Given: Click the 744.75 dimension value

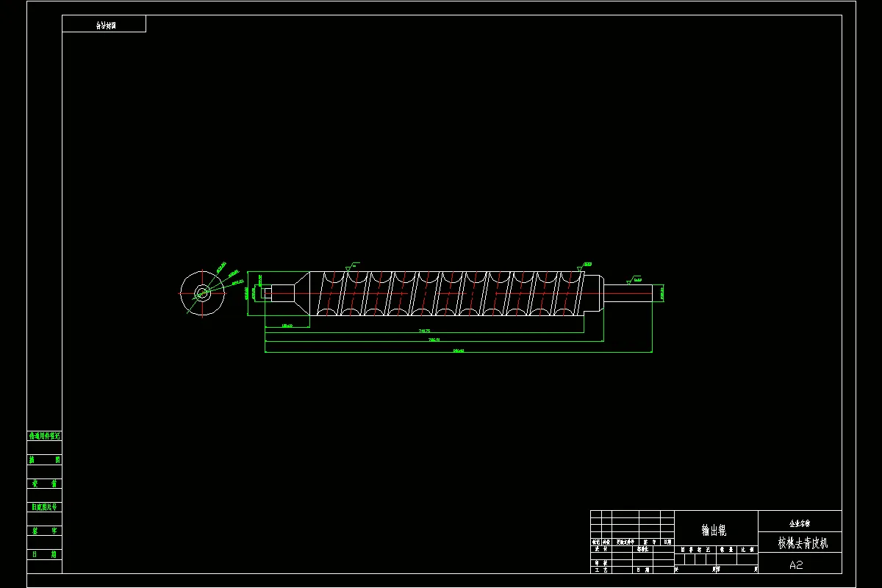Looking at the screenshot, I should click(x=424, y=331).
